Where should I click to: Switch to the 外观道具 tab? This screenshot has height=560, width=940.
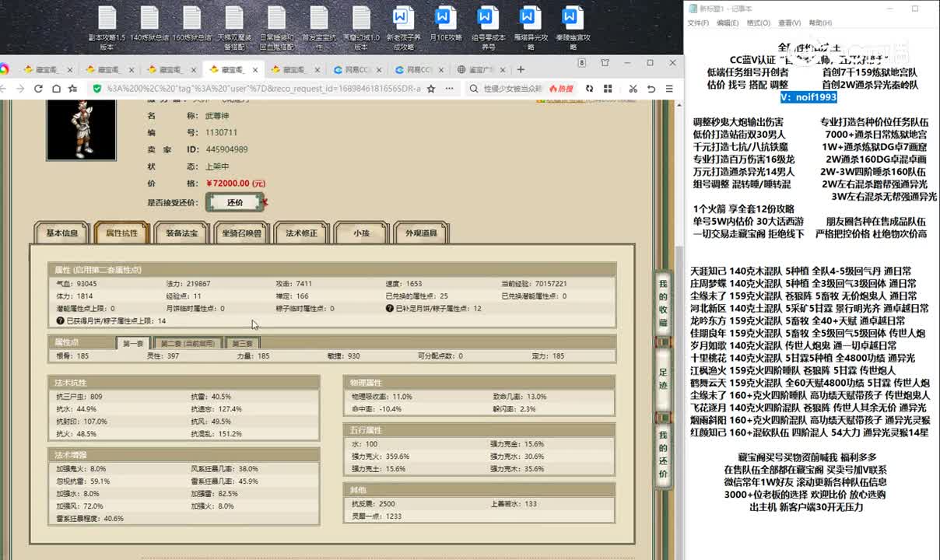point(421,233)
